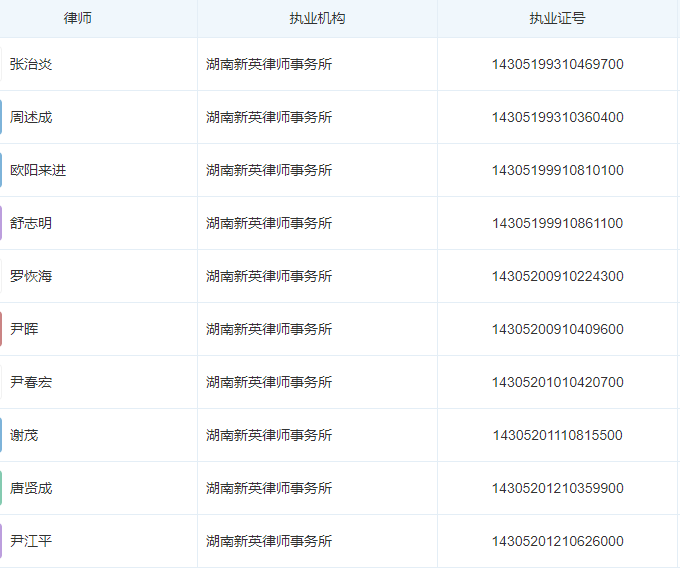Image resolution: width=680 pixels, height=573 pixels.
Task: Select license number 14305201110815500
Action: (x=557, y=435)
